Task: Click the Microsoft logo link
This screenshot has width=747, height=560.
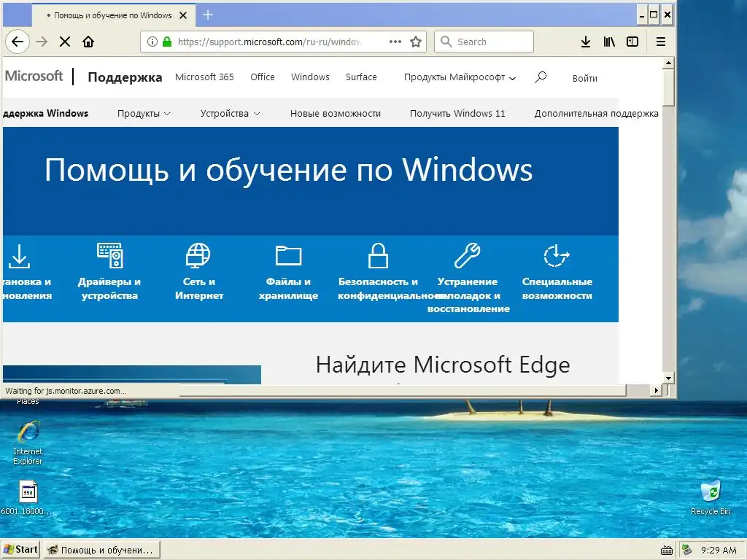Action: (34, 76)
